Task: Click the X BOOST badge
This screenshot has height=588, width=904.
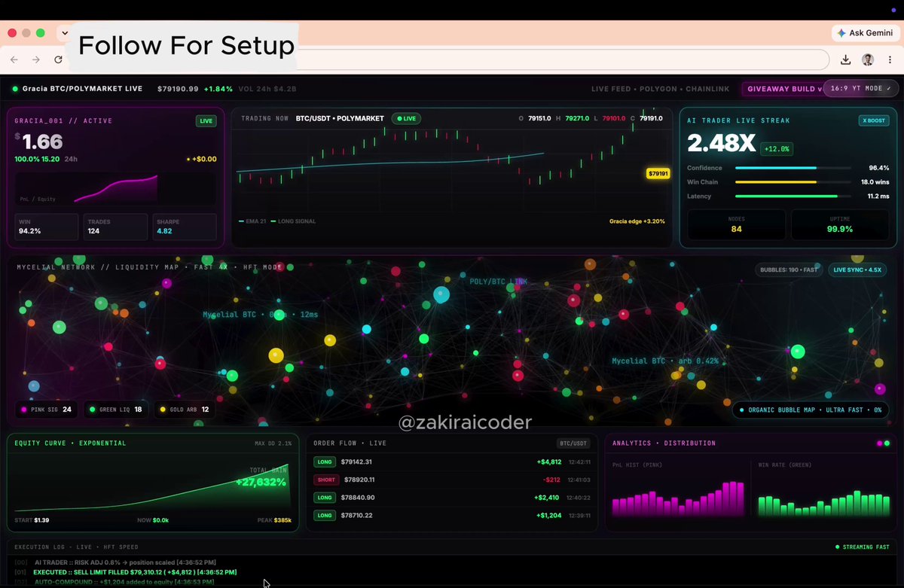Action: click(874, 120)
